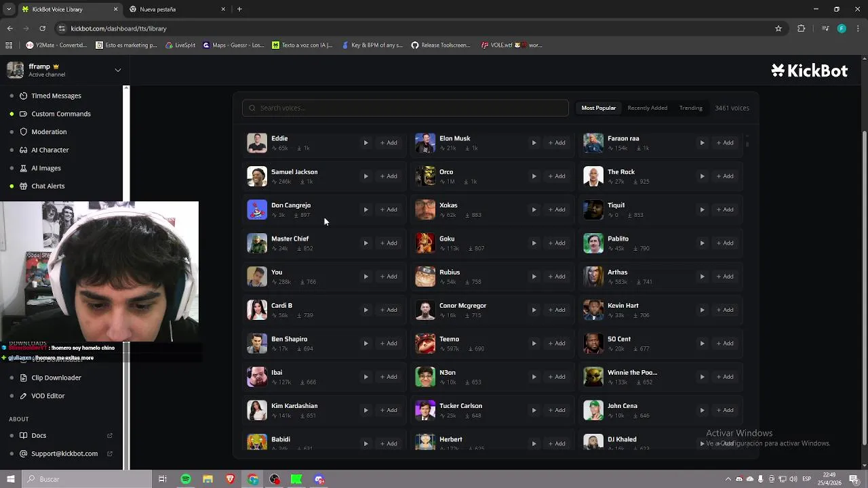Add the Kevin Hart voice

pos(725,310)
